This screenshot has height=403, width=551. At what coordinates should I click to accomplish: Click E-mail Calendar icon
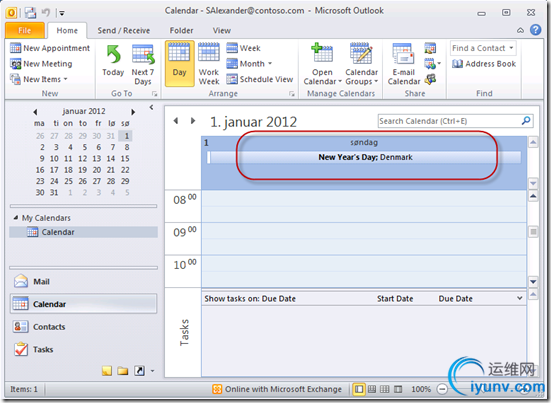(x=404, y=64)
